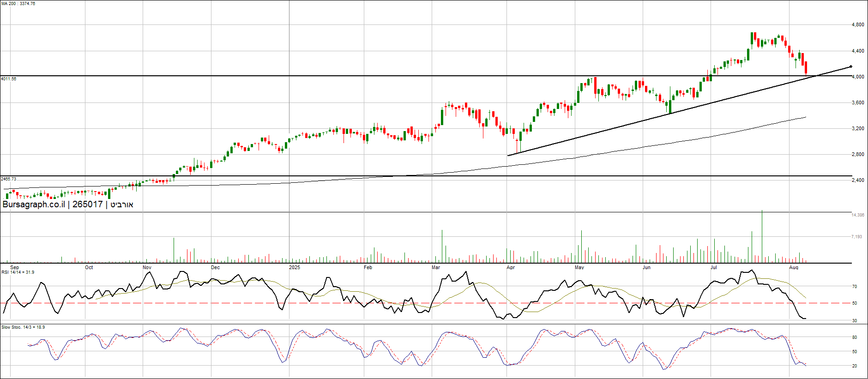The height and width of the screenshot is (379, 868).
Task: Click the trendline's diamond endpoint handle
Action: pyautogui.click(x=851, y=67)
